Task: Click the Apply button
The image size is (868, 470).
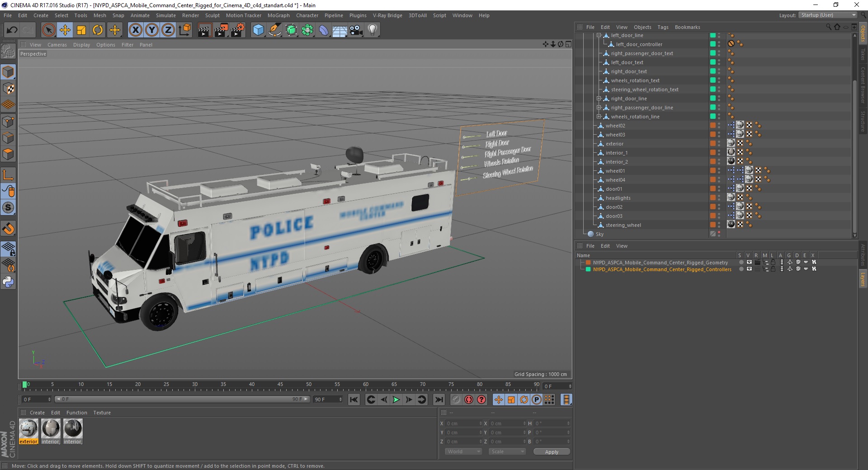Action: coord(552,451)
